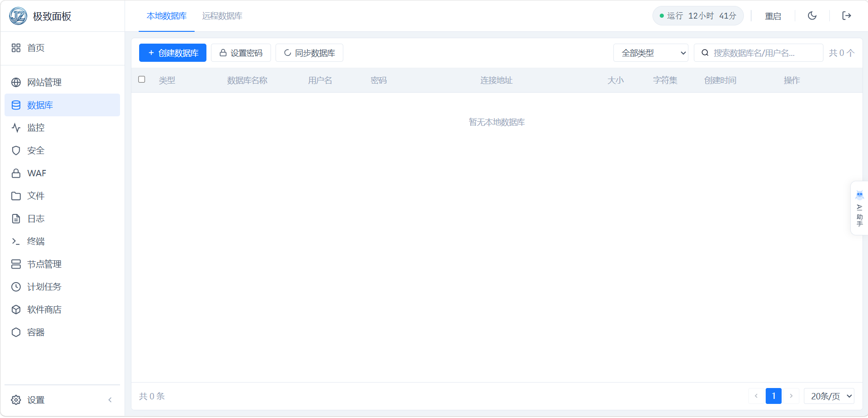Click the 终端 terminal prompt icon
Screen dimensions: 868x418
coord(16,241)
